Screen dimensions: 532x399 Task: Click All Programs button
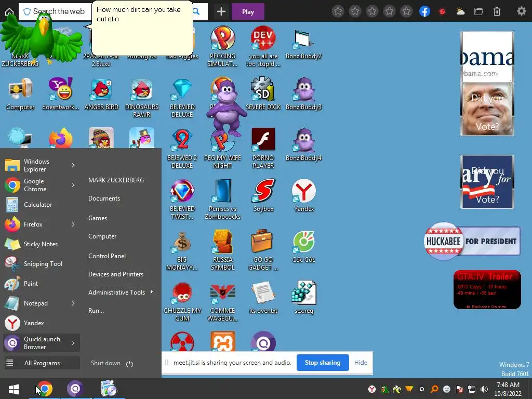click(x=42, y=363)
